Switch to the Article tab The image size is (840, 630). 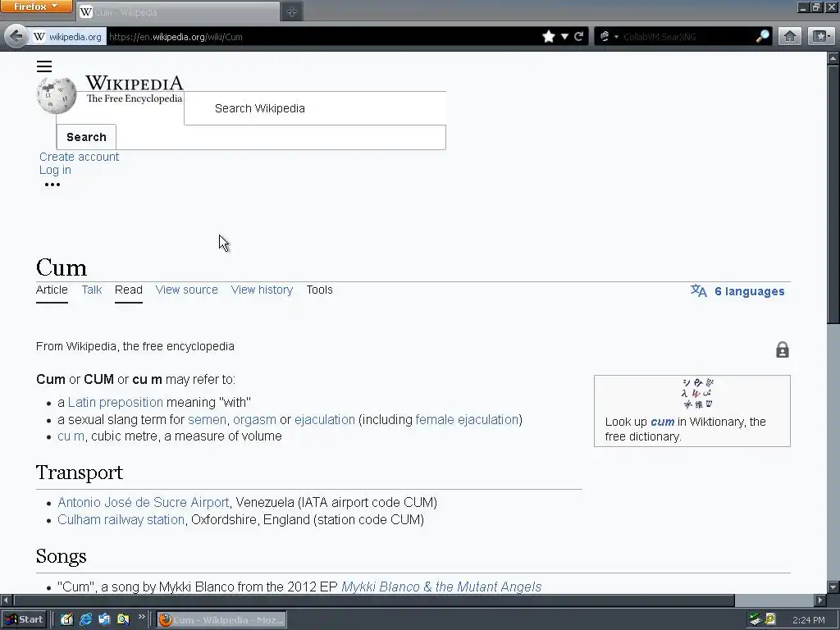[x=52, y=290]
